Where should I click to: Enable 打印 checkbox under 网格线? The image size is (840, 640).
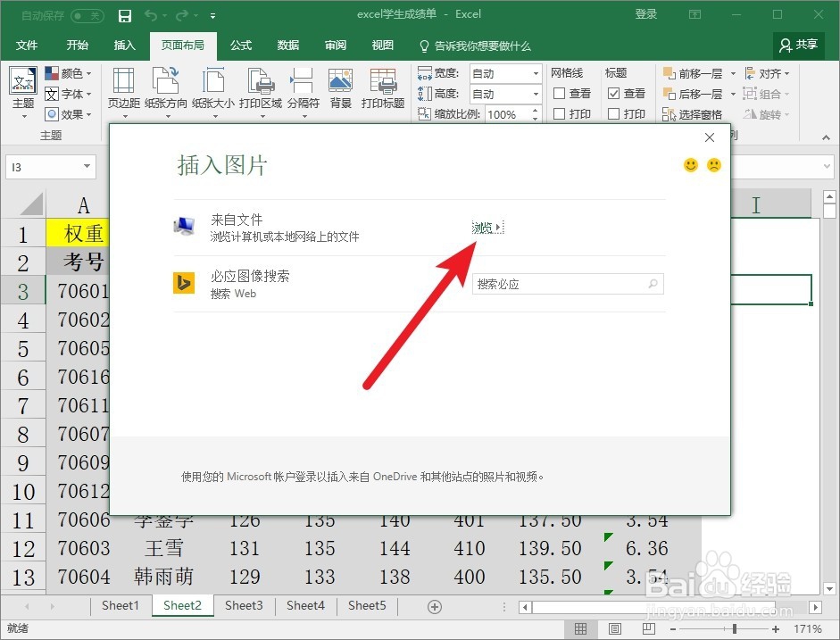(x=561, y=113)
